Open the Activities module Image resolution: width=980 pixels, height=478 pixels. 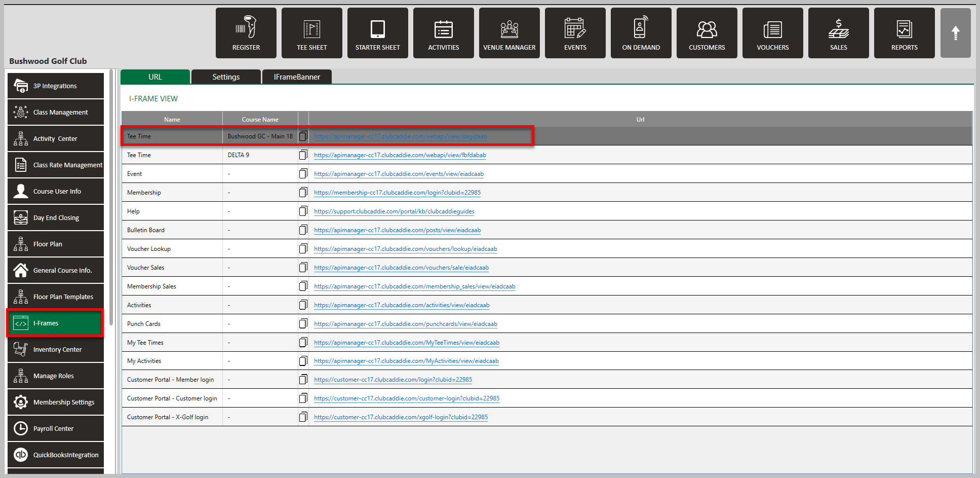[444, 33]
